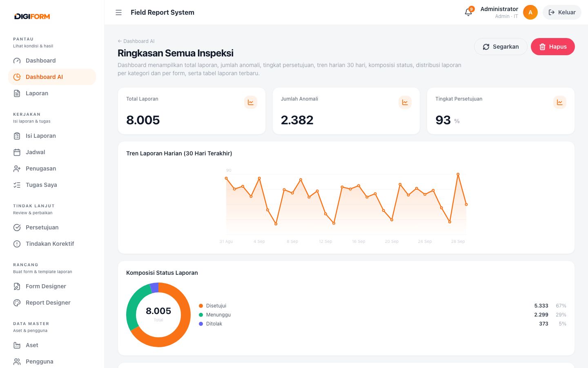
Task: Click the Aset factory icon
Action: click(x=17, y=345)
